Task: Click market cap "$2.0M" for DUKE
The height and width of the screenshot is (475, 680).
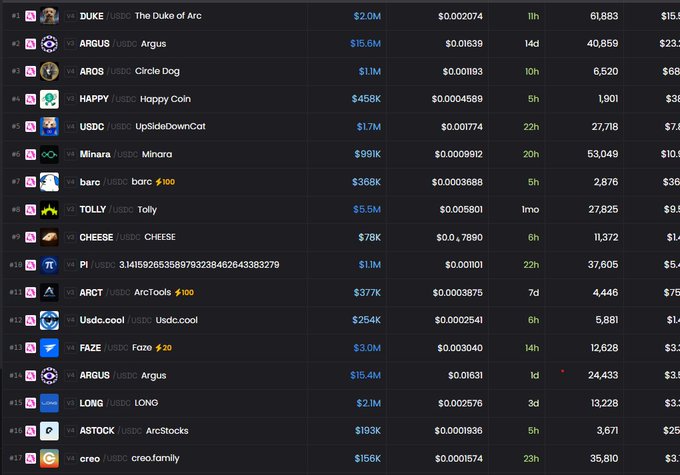Action: pyautogui.click(x=367, y=16)
